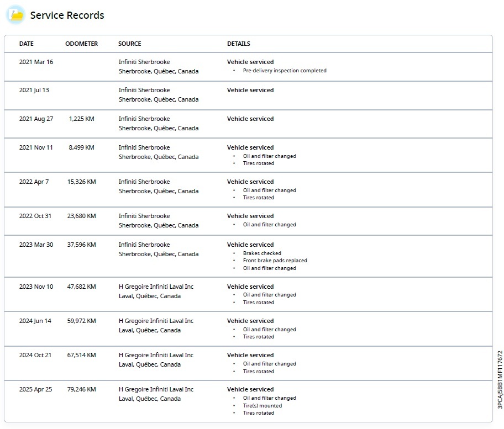Select the Service Records heading
Viewport: 504px width, 429px height.
click(67, 15)
